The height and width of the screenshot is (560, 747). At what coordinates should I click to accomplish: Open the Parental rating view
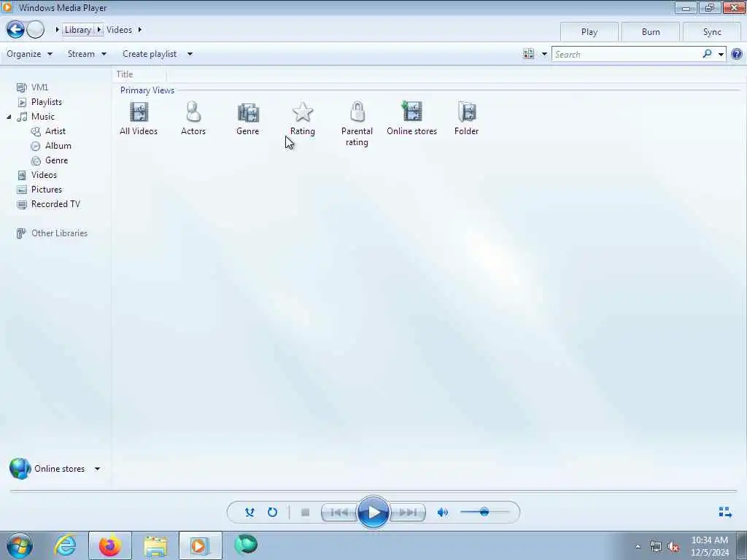[x=357, y=124]
